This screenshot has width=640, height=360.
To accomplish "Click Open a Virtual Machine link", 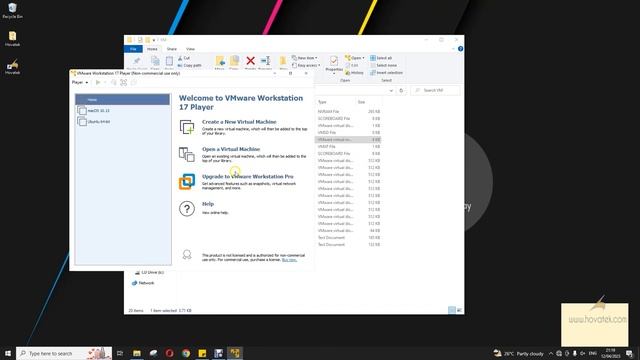I will coord(231,149).
